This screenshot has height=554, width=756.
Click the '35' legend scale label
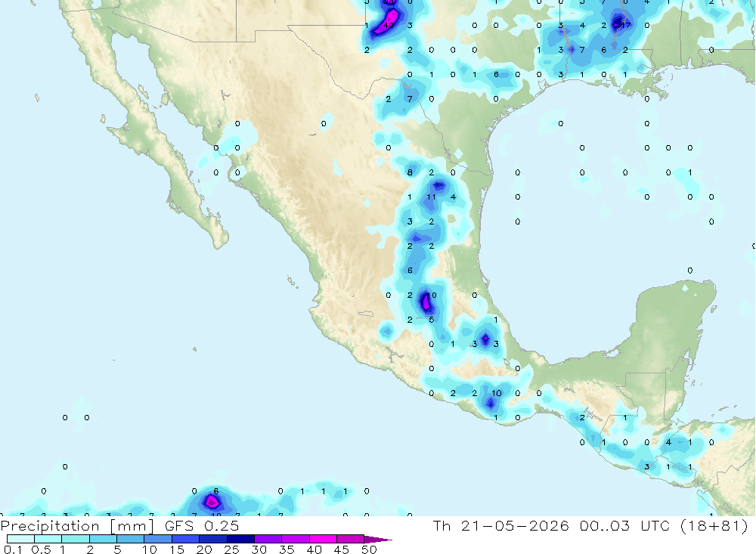pyautogui.click(x=287, y=549)
